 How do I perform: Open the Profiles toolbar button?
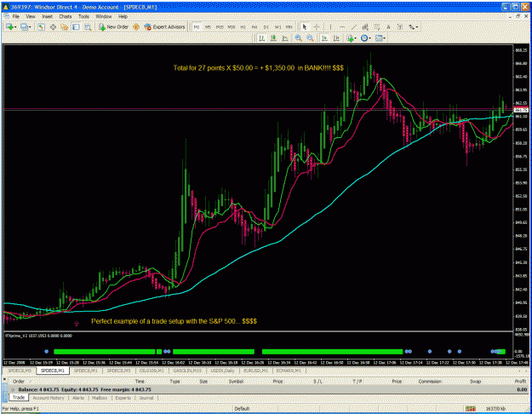tap(25, 26)
